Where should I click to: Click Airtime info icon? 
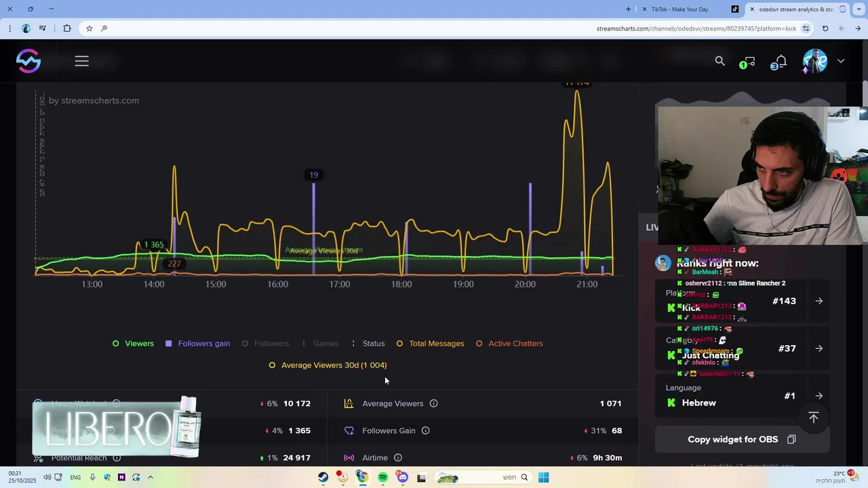click(398, 457)
